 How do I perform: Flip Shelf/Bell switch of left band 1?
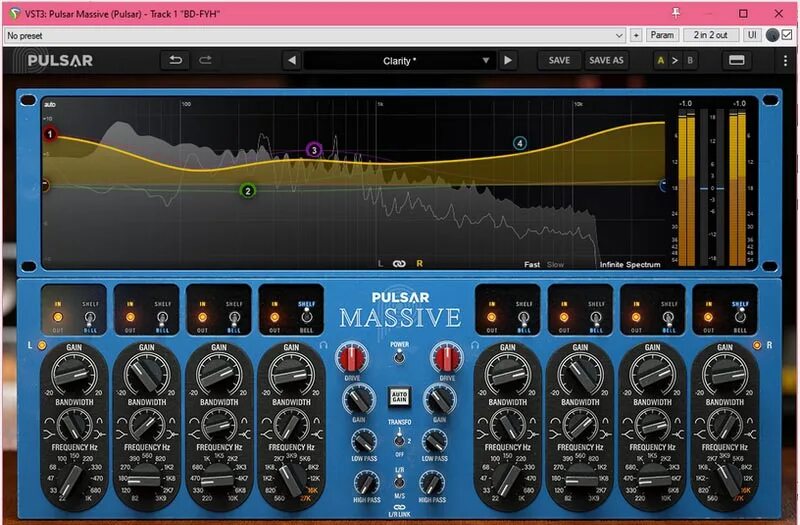click(x=90, y=318)
